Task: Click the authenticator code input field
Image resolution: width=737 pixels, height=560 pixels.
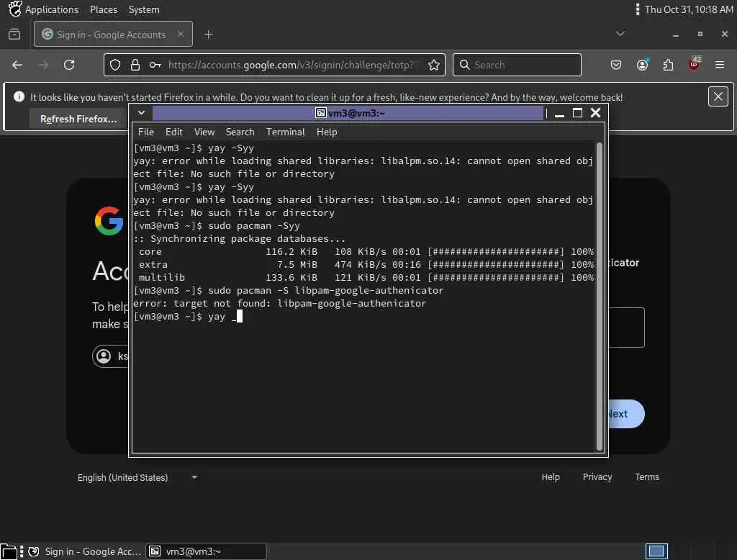Action: point(627,328)
